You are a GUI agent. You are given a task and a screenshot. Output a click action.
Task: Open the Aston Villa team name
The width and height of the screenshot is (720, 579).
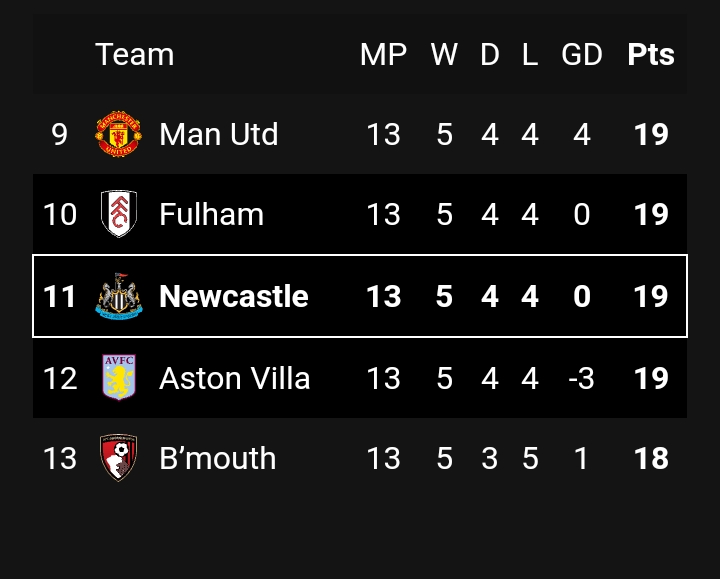[234, 378]
